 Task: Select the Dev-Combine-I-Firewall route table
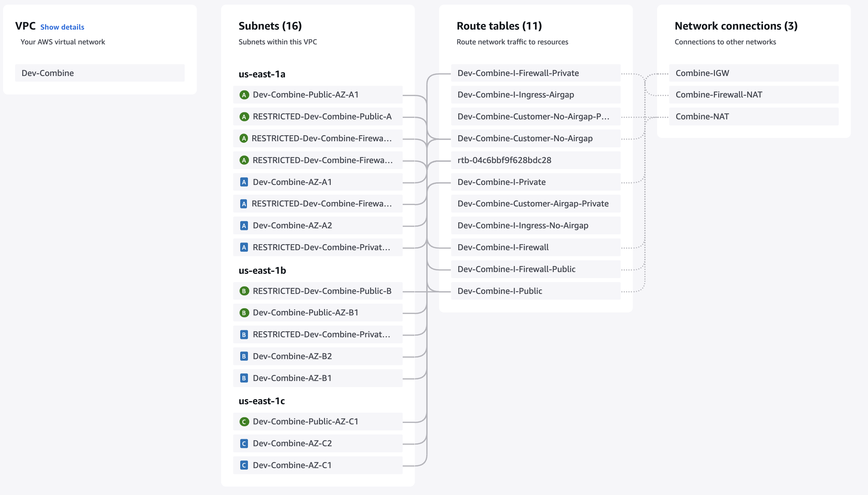[x=536, y=247]
